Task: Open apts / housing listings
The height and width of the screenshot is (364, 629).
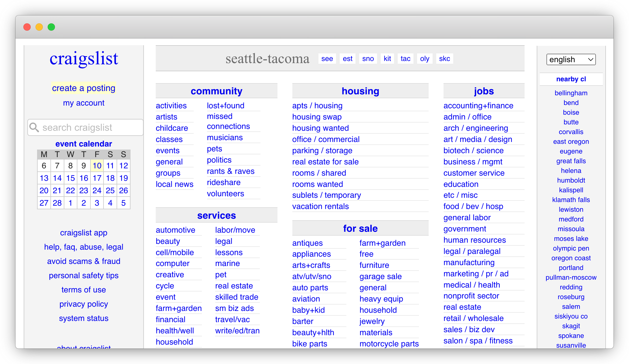Action: 317,106
